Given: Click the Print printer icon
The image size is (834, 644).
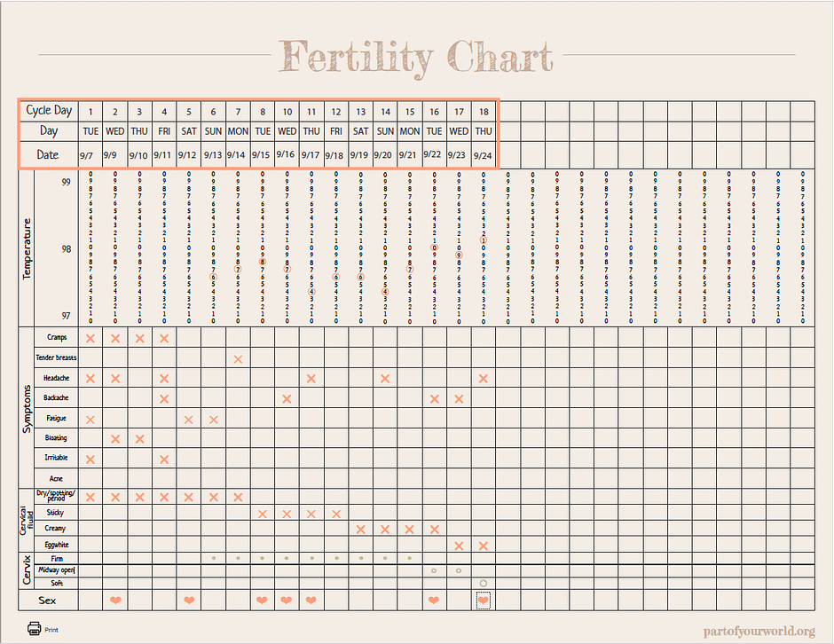Looking at the screenshot, I should [x=35, y=629].
